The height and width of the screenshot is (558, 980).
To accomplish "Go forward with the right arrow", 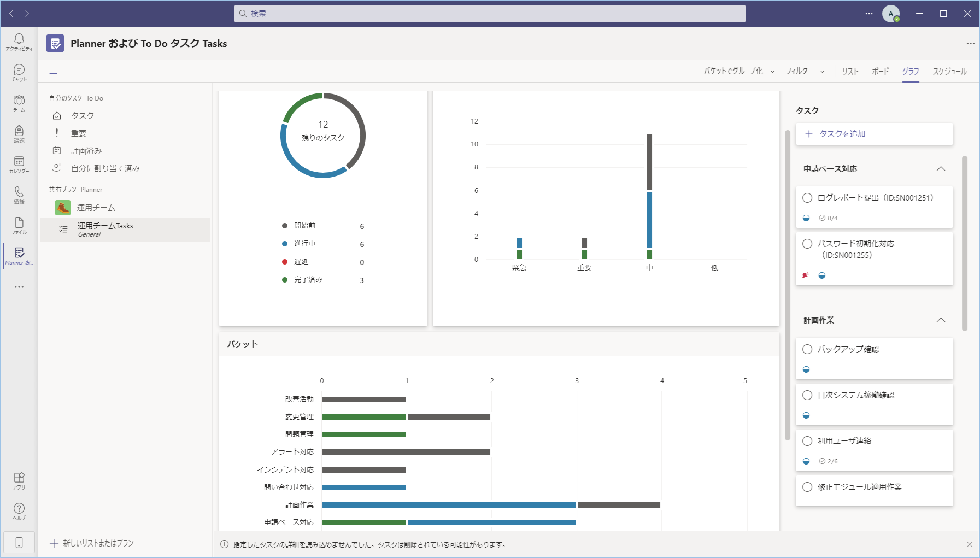I will pos(27,14).
